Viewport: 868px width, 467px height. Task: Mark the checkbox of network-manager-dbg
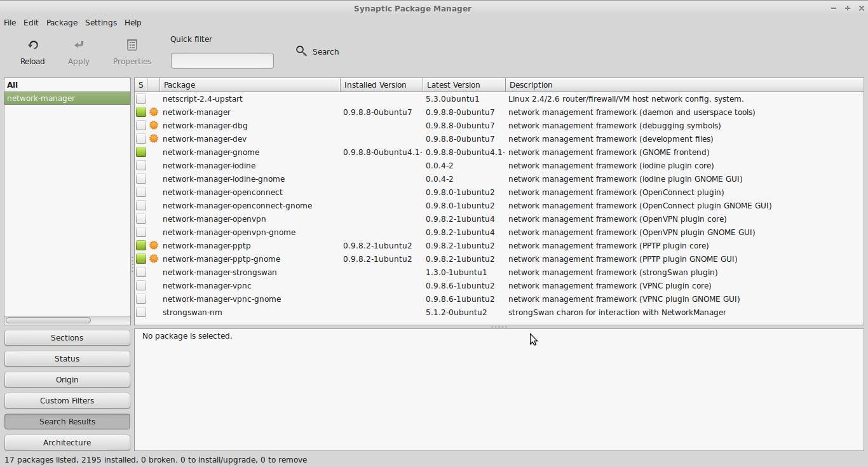coord(141,125)
